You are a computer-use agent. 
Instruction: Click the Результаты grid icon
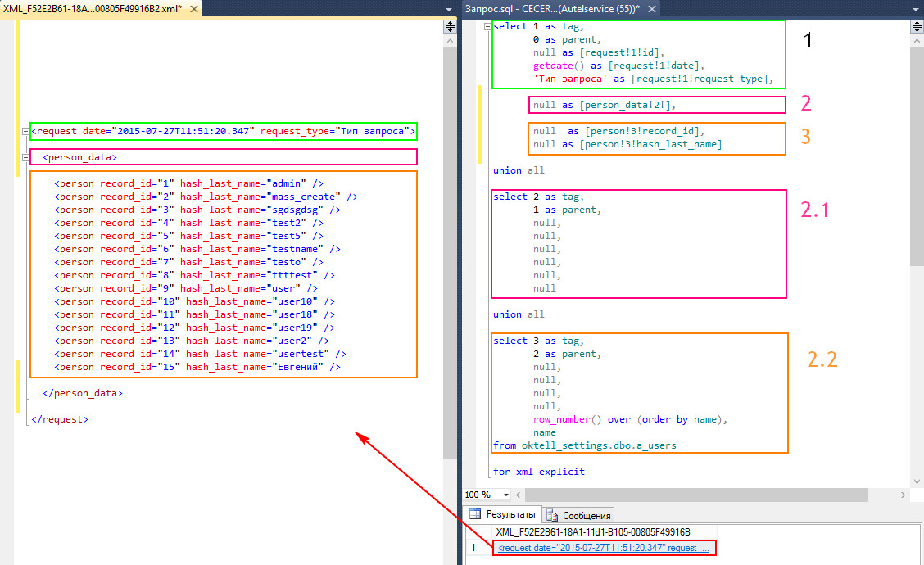475,514
